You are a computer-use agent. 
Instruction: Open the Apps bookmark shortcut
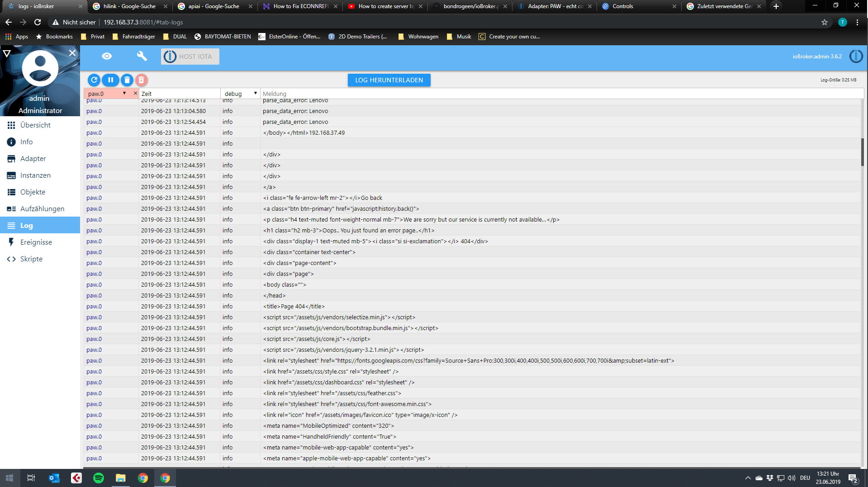tap(17, 37)
